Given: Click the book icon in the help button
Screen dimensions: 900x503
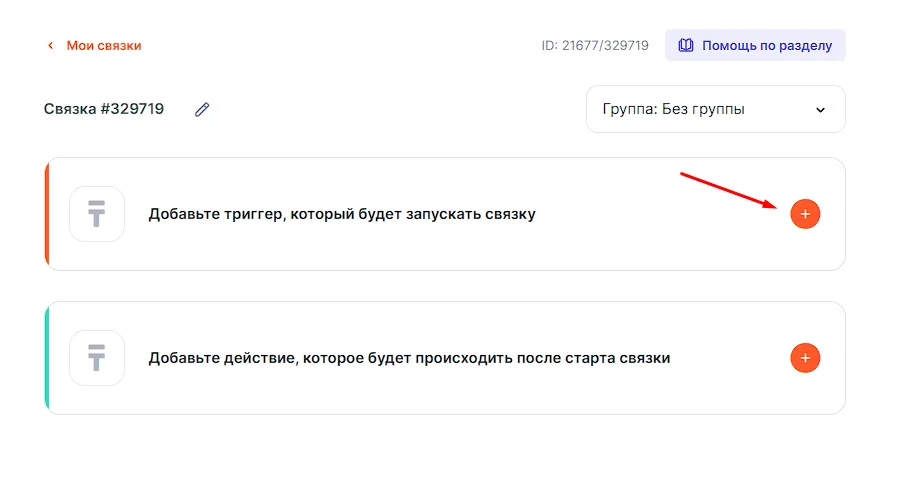Looking at the screenshot, I should 686,46.
